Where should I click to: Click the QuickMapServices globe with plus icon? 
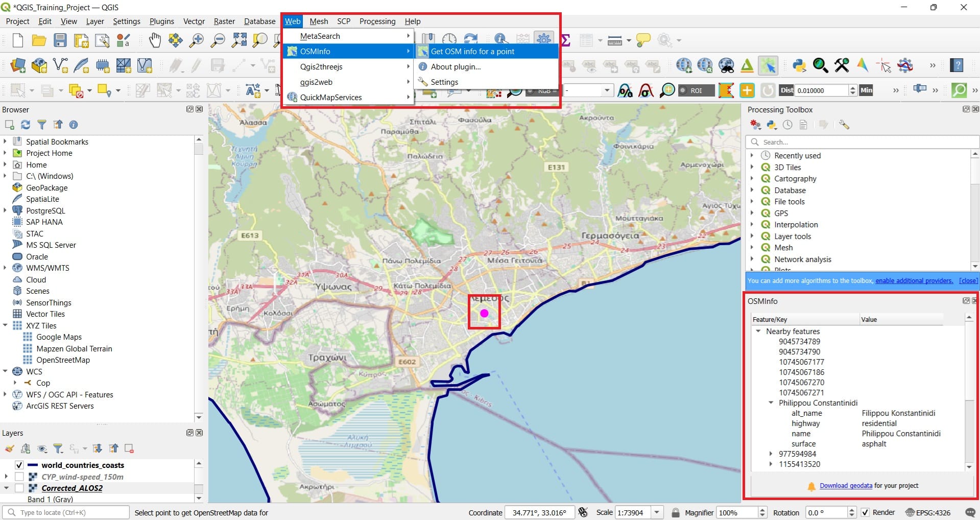(x=684, y=65)
